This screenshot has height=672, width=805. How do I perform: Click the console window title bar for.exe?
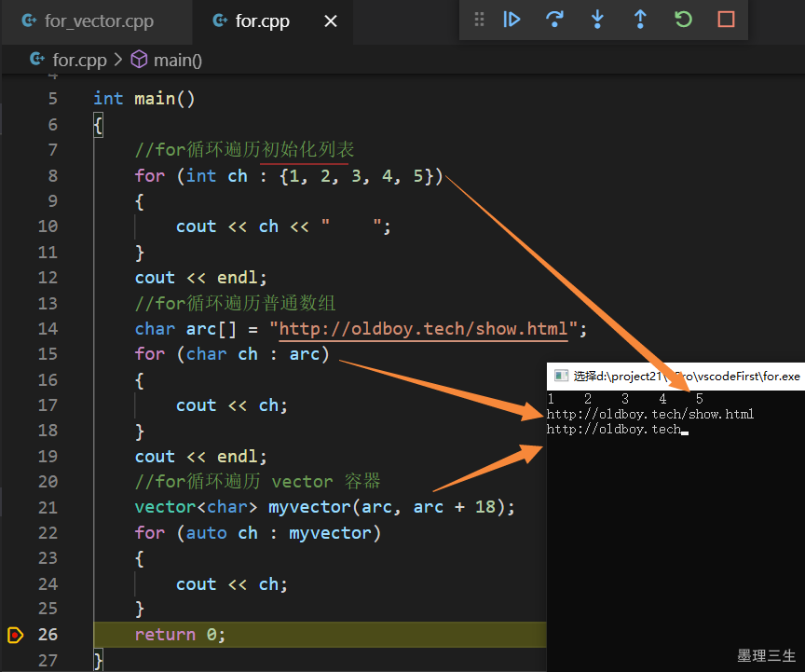coord(675,376)
